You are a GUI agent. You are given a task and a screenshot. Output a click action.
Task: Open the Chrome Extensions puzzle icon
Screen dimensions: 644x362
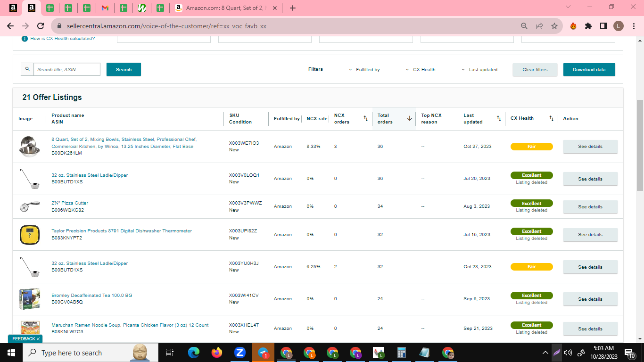tap(588, 26)
